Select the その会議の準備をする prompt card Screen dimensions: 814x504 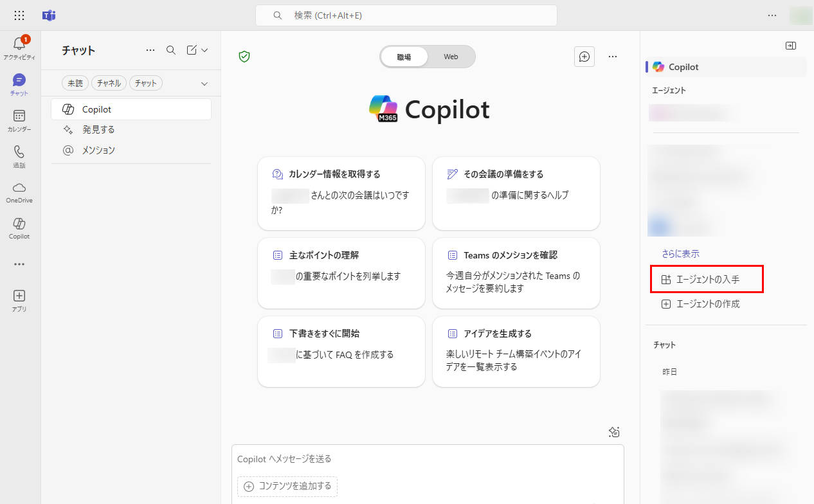[x=516, y=194]
